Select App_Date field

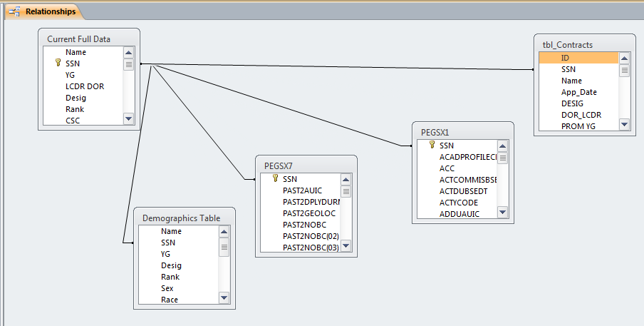[578, 92]
